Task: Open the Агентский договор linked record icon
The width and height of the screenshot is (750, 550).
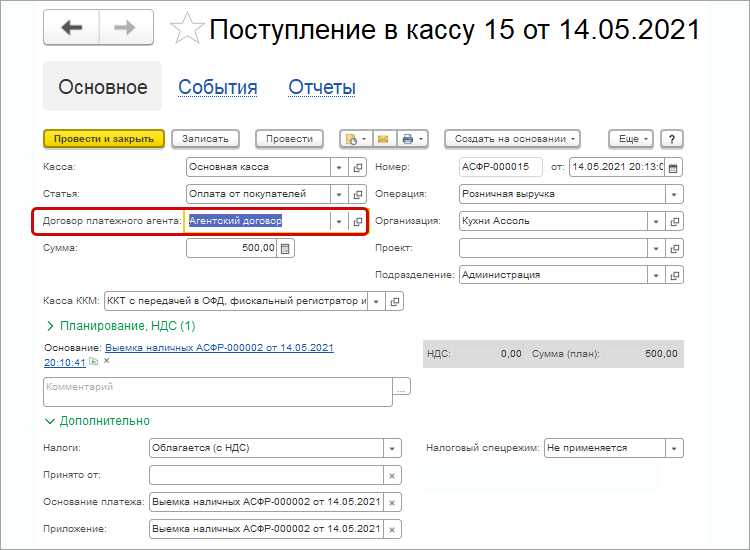Action: (357, 221)
